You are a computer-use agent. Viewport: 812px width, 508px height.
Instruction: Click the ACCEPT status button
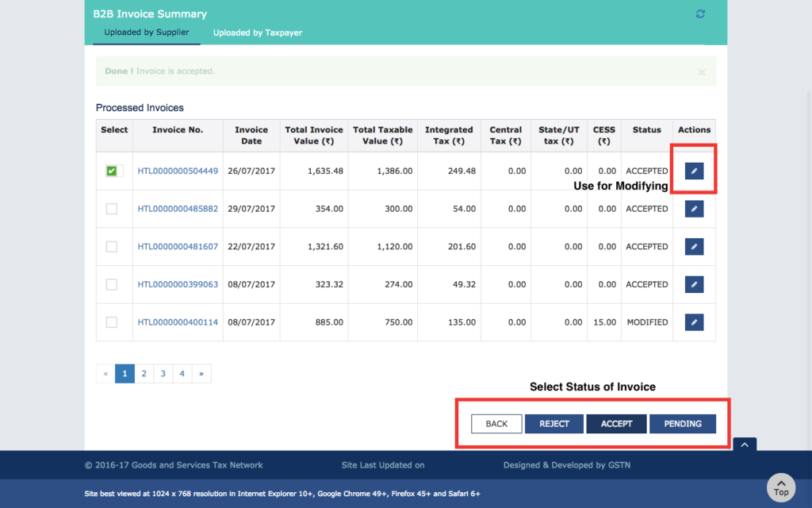click(616, 423)
